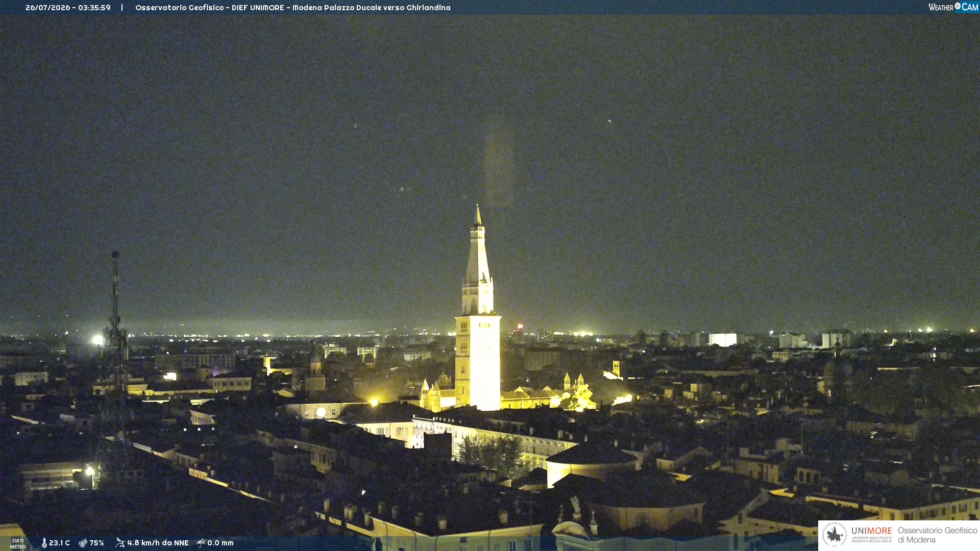The width and height of the screenshot is (980, 551).
Task: Click the 4.8 km/h da NNE reading
Action: point(158,543)
